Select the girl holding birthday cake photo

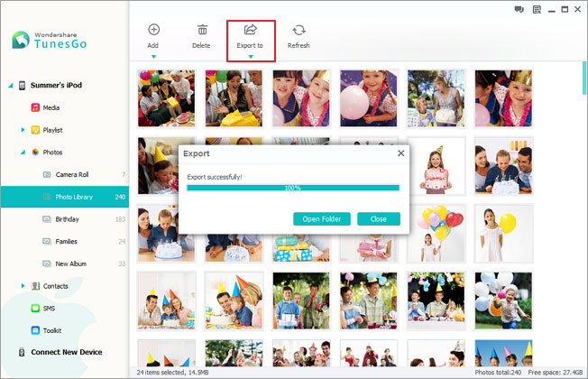click(x=436, y=166)
